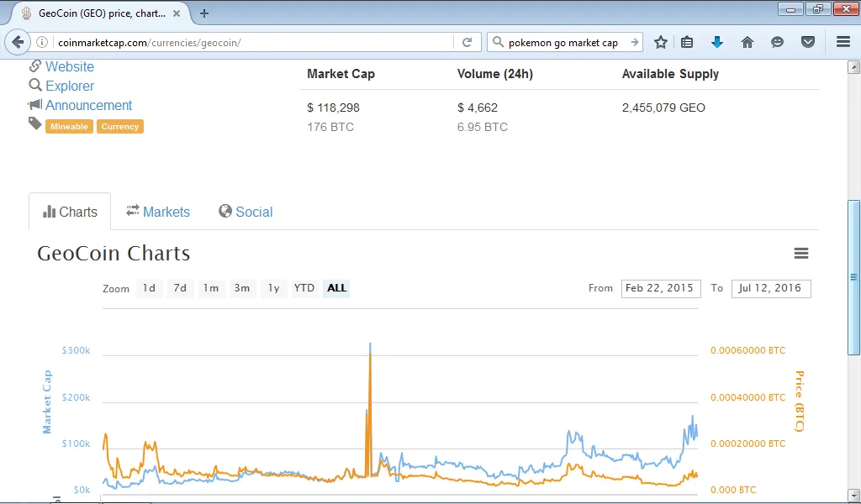
Task: Save to Pocket icon
Action: 808,42
